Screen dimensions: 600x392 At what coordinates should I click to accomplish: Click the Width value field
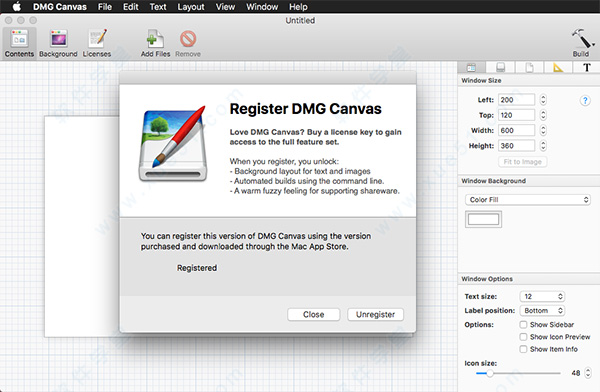[x=516, y=130]
